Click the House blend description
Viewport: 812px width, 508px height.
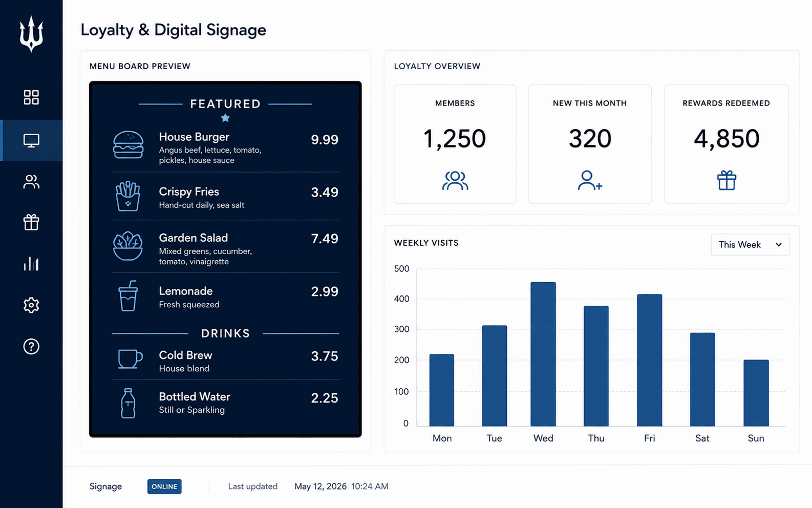coord(184,368)
